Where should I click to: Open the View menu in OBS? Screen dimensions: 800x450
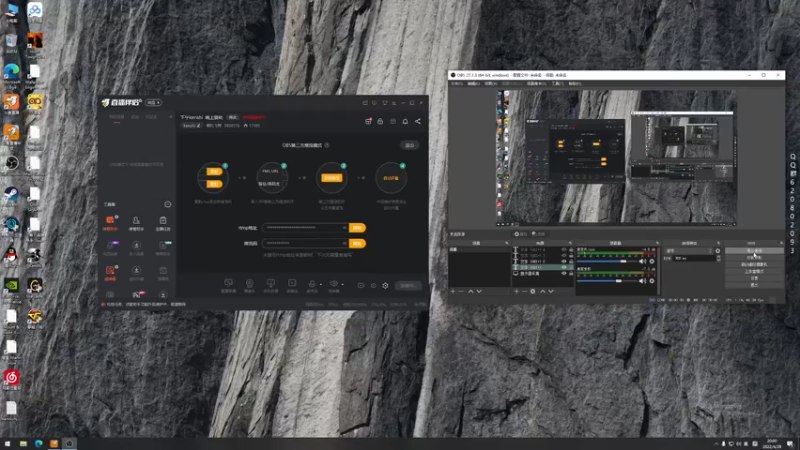click(490, 84)
